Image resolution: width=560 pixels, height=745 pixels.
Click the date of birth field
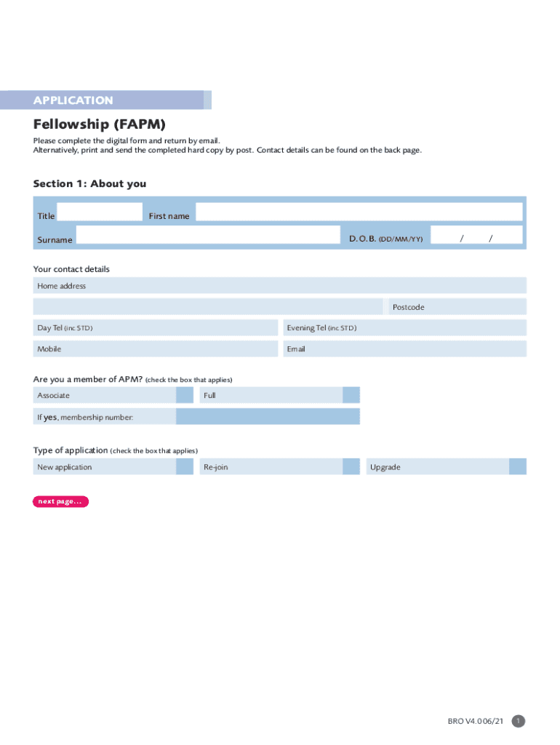coord(476,235)
